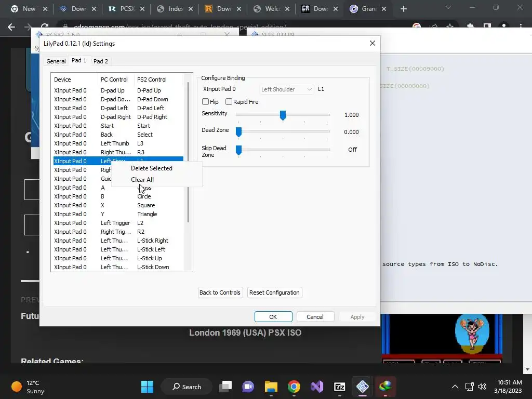
Task: Click the page scrollbar down arrow
Action: (527, 369)
